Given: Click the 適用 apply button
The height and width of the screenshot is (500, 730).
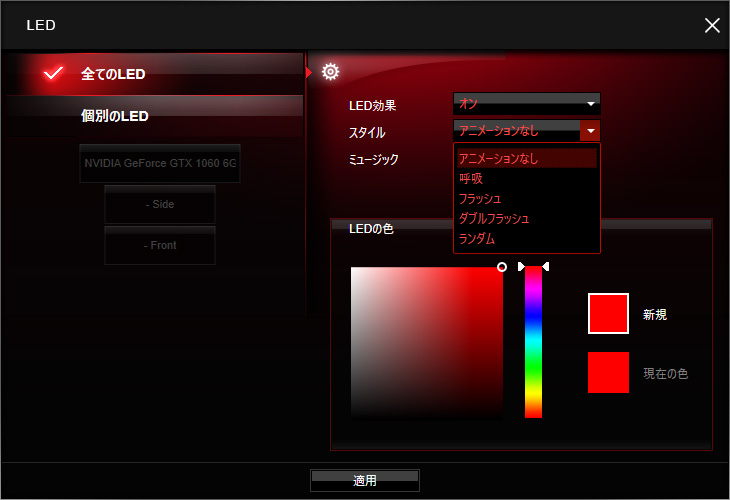Looking at the screenshot, I should pos(365,480).
